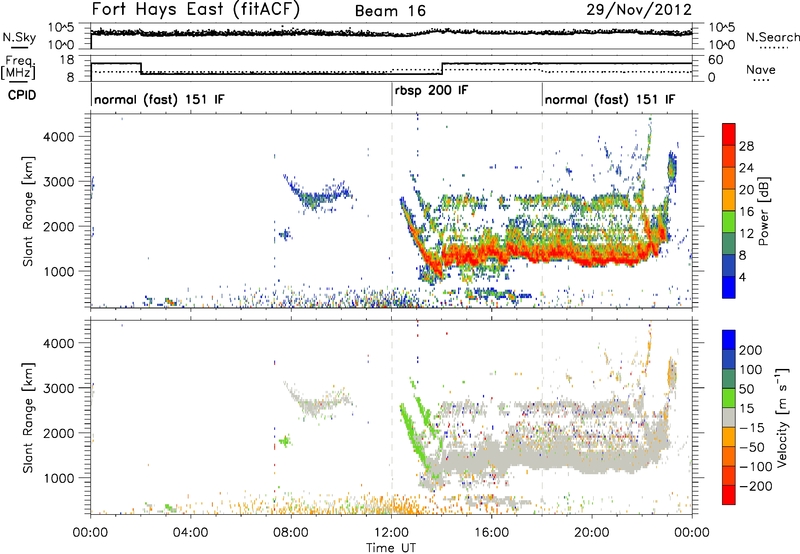Click the 'Nave' legend label

pyautogui.click(x=761, y=69)
